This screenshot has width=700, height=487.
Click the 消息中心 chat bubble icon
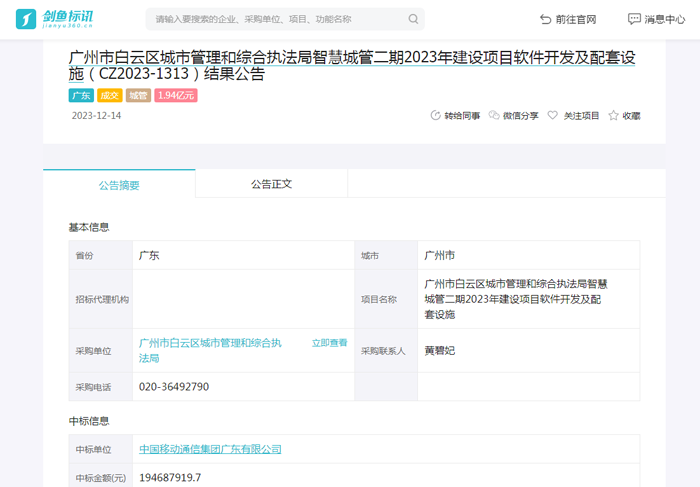click(x=634, y=19)
